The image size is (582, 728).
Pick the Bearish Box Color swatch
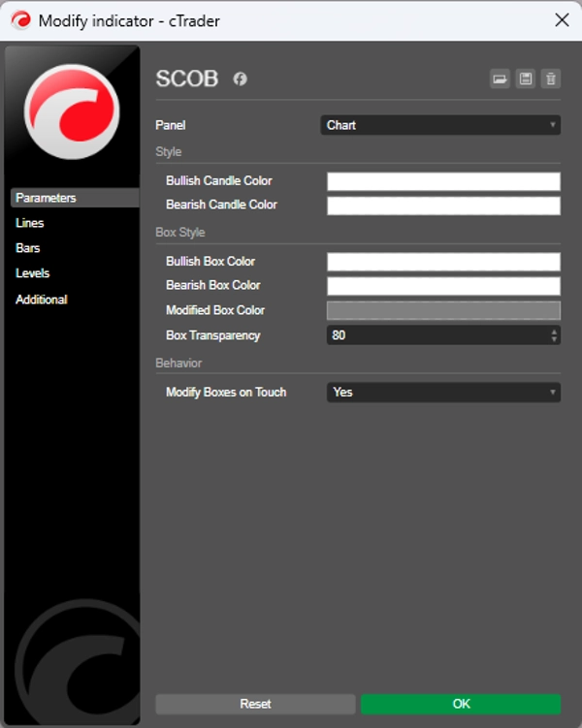[x=443, y=286]
